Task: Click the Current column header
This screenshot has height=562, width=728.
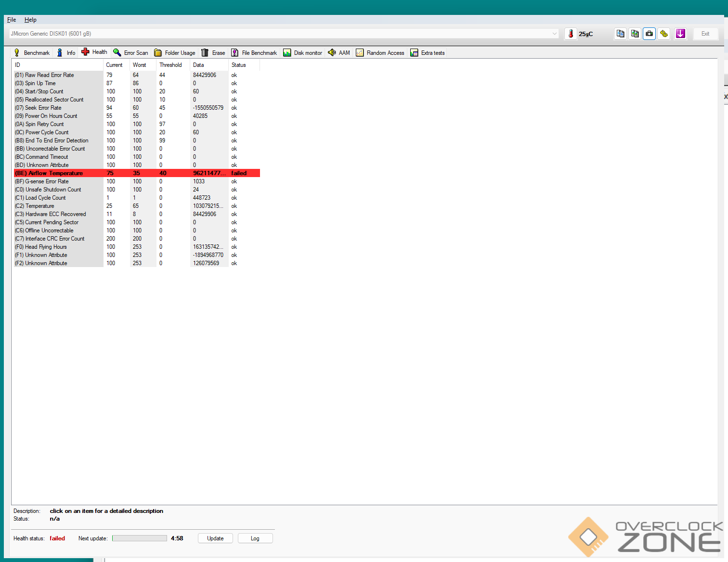Action: coord(117,65)
